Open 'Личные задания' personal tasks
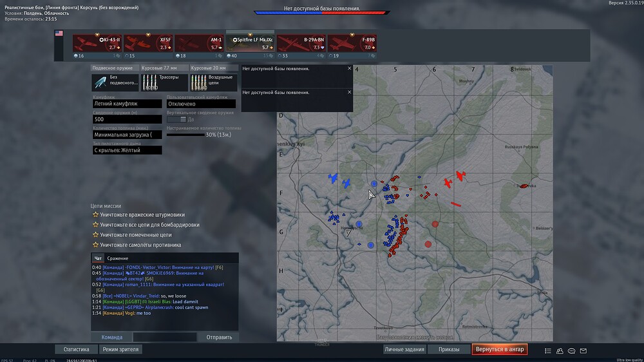 click(x=404, y=349)
